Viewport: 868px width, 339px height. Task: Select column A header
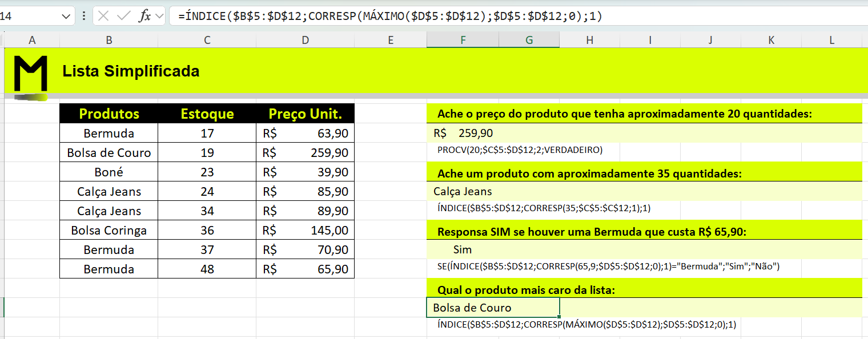pyautogui.click(x=32, y=40)
